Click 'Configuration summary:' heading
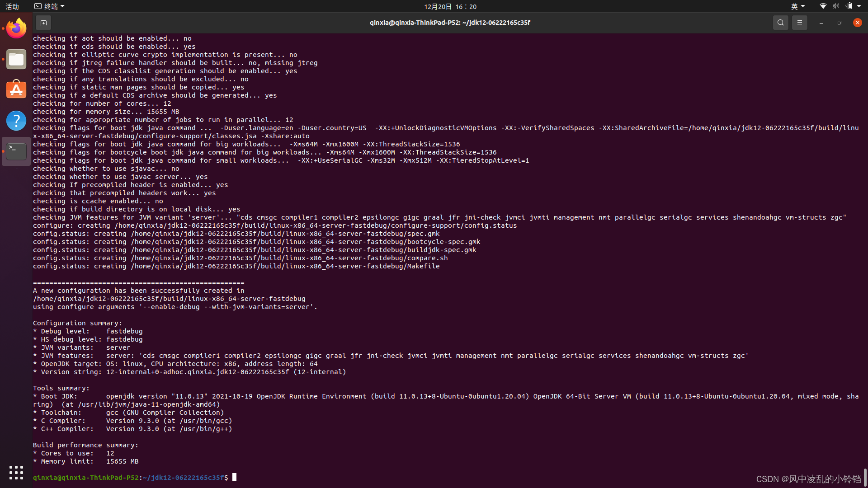The width and height of the screenshot is (868, 488). [77, 323]
